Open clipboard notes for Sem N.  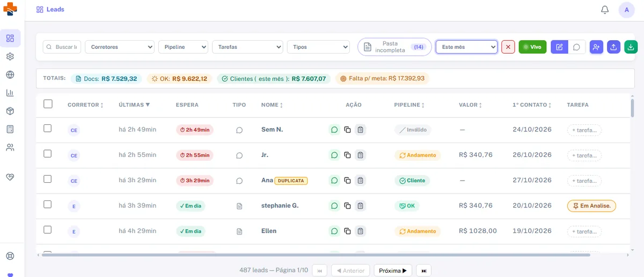(x=361, y=130)
